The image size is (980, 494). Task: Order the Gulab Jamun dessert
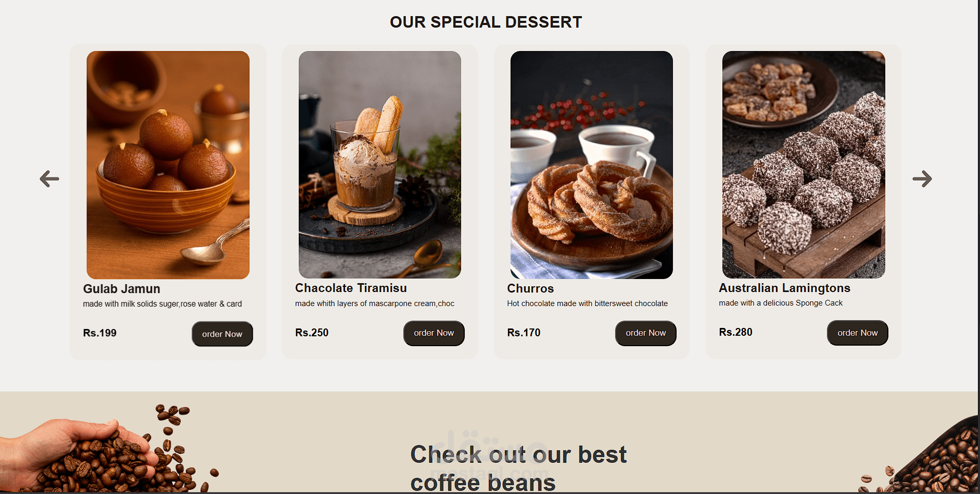tap(222, 334)
